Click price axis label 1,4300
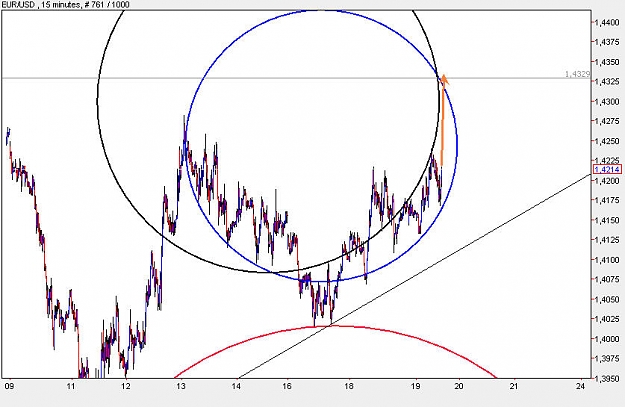This screenshot has width=625, height=407. pos(607,102)
